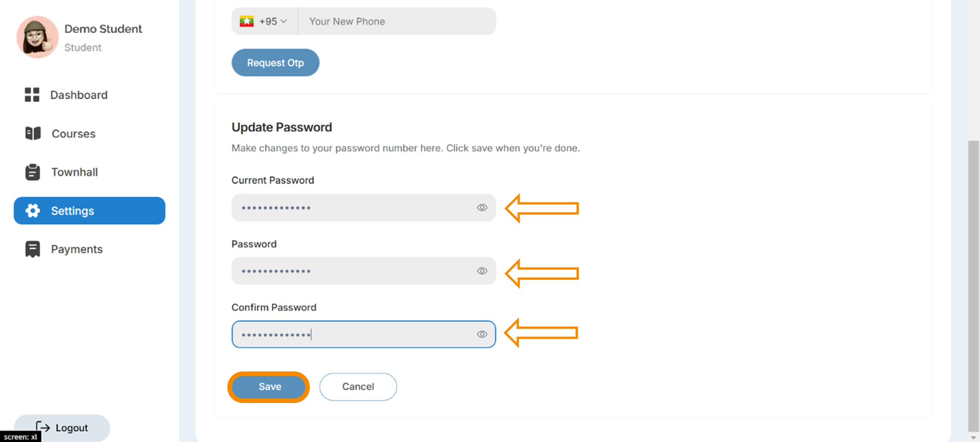Screen dimensions: 980x442
Task: Click the Townhall clipboard icon
Action: (x=33, y=172)
